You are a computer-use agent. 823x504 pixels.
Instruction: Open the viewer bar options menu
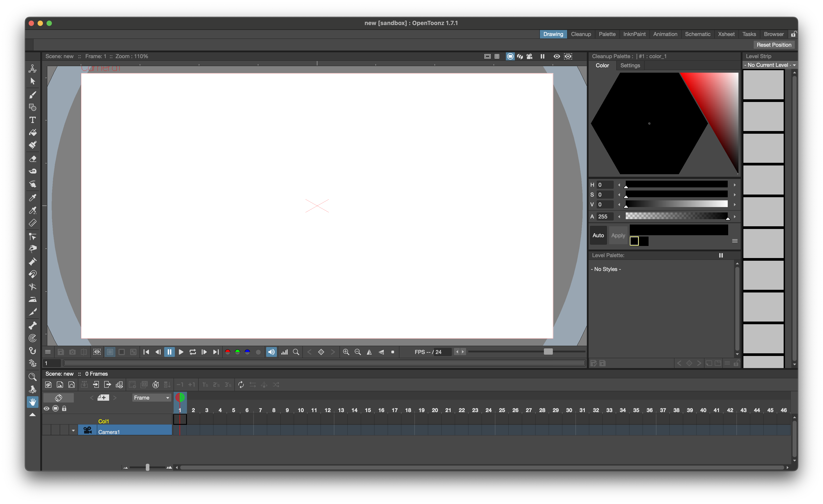[48, 352]
